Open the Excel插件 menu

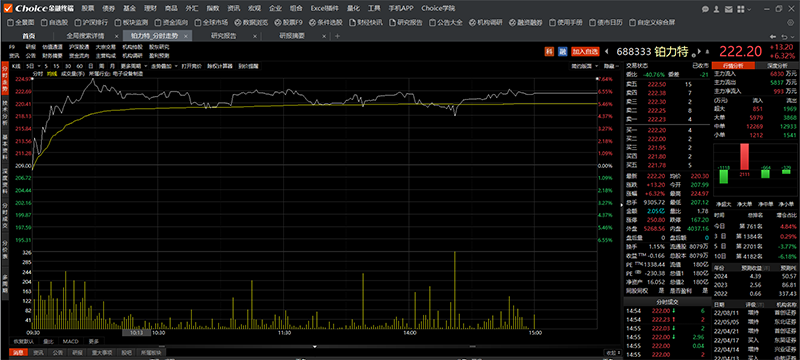pyautogui.click(x=324, y=9)
